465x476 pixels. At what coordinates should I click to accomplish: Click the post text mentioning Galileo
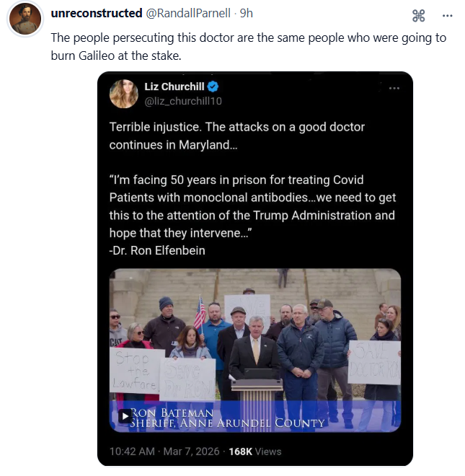[248, 45]
